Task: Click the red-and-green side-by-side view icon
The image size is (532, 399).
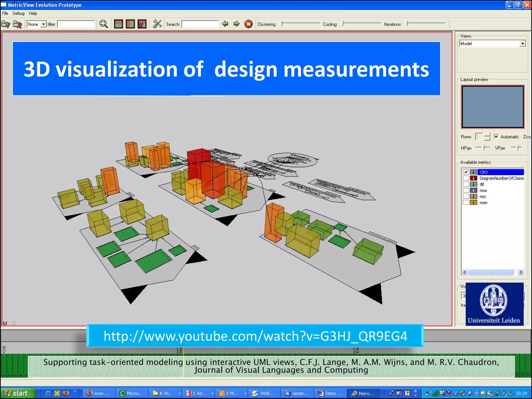Action: tap(130, 24)
